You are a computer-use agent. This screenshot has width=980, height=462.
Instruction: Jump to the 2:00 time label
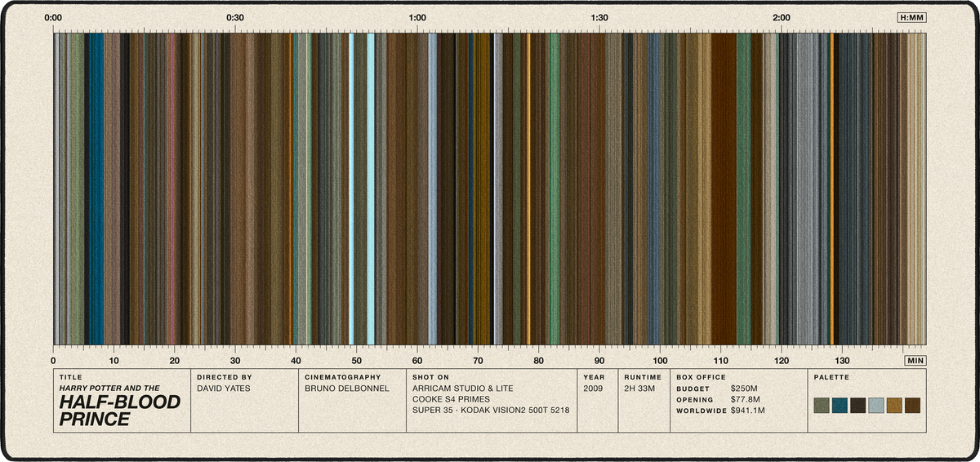click(x=782, y=17)
